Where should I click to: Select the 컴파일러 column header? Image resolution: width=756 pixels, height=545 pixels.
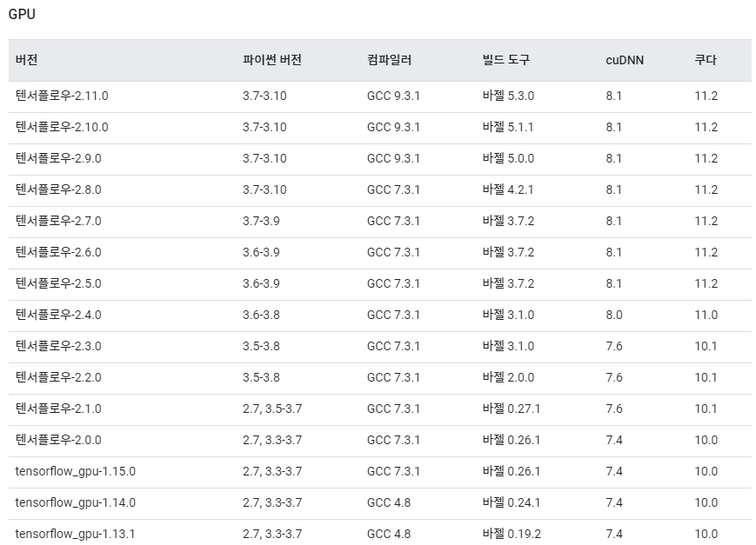389,60
